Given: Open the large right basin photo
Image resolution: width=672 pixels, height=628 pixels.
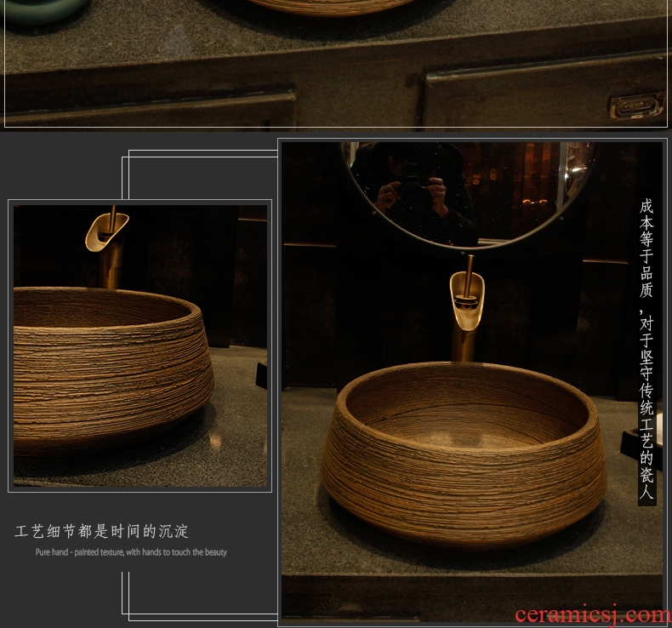Looking at the screenshot, I should [471, 379].
